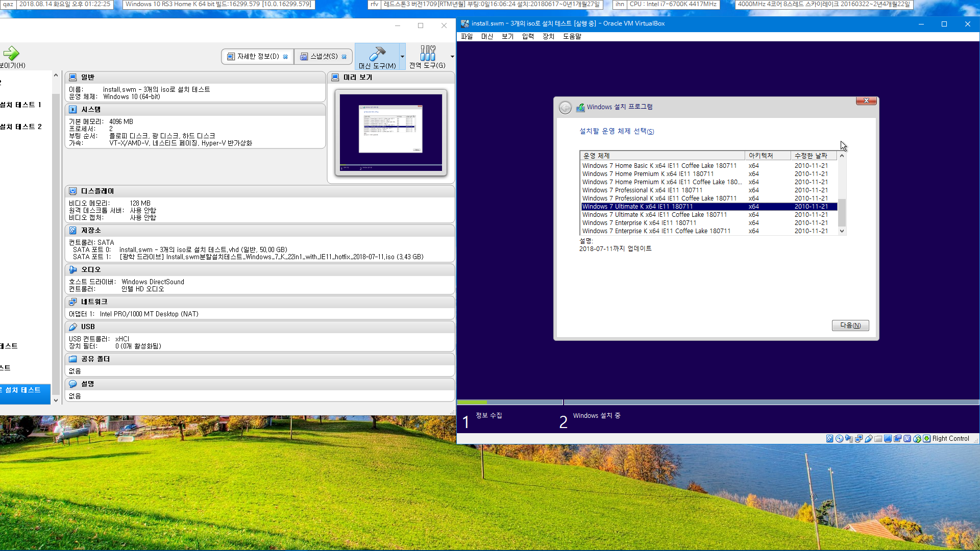Image resolution: width=980 pixels, height=551 pixels.
Task: Open 머신 도구(M) hammer tool
Action: (377, 56)
